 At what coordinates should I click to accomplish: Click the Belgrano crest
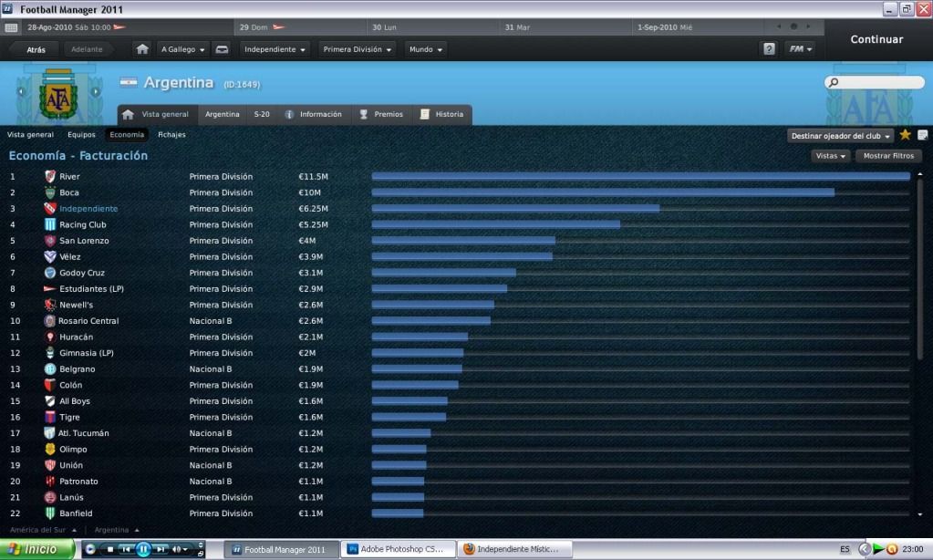[x=50, y=369]
